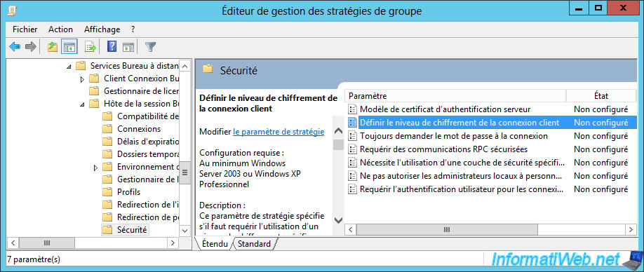This screenshot has width=644, height=272.
Task: Click the Forward arrow toolbar icon
Action: pyautogui.click(x=31, y=47)
